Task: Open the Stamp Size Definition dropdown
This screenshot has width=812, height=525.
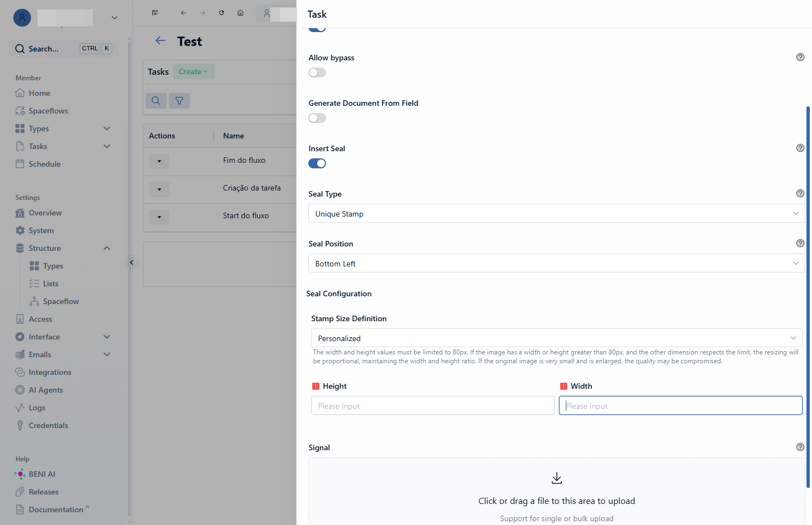Action: tap(556, 338)
